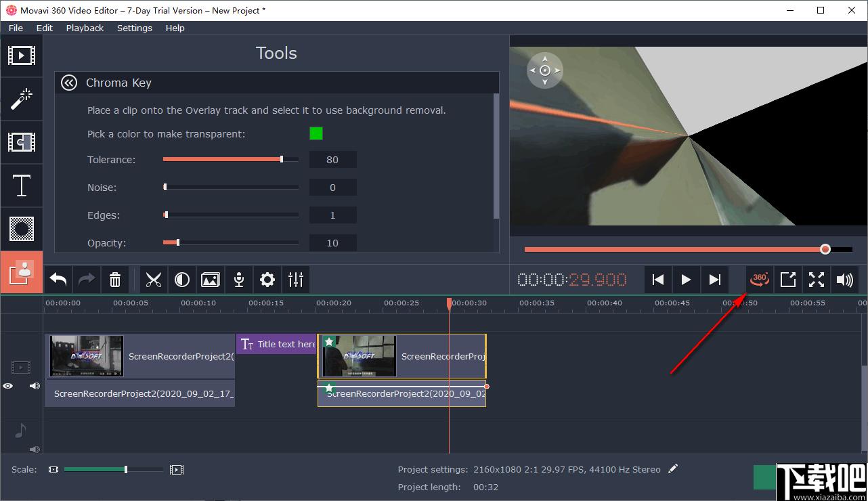Image resolution: width=868 pixels, height=501 pixels.
Task: Click the playhead marker on the ruler
Action: coord(449,304)
